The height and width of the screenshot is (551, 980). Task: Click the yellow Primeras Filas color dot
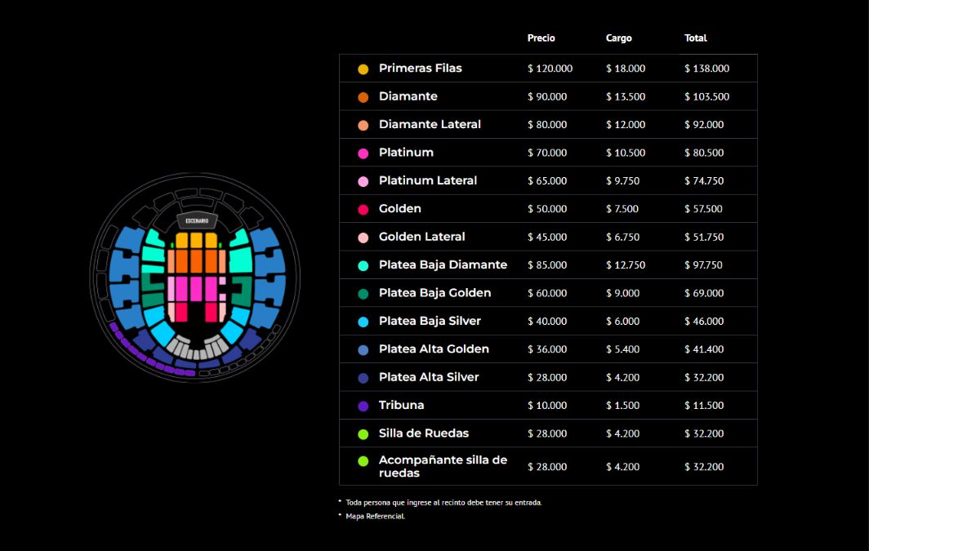[363, 69]
